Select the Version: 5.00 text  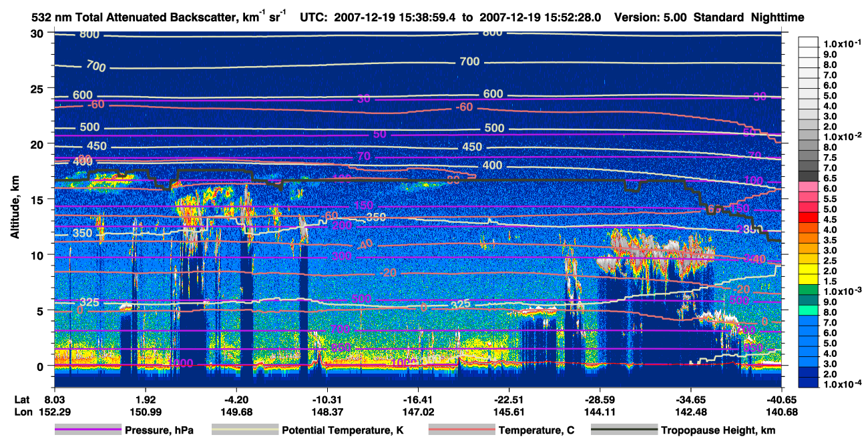(650, 18)
